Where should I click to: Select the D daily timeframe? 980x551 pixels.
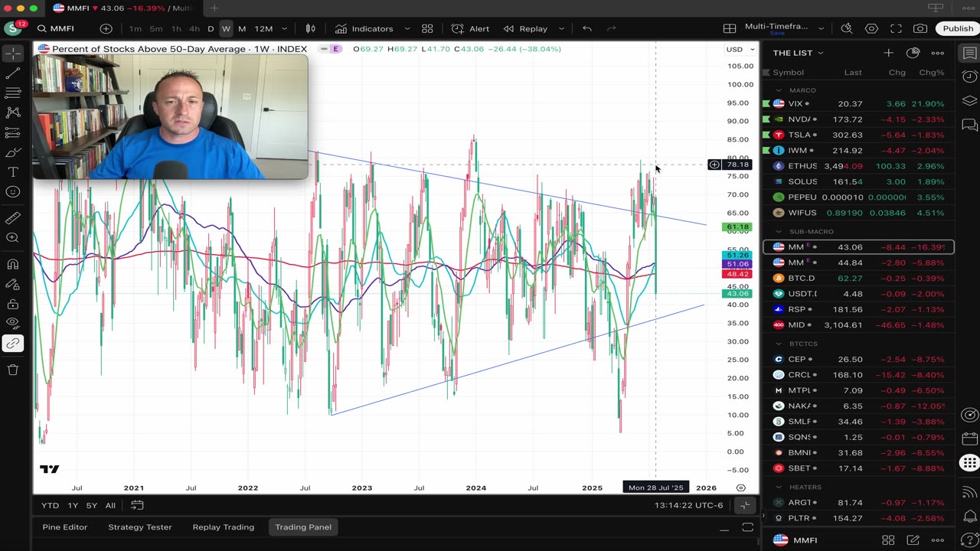click(x=211, y=28)
